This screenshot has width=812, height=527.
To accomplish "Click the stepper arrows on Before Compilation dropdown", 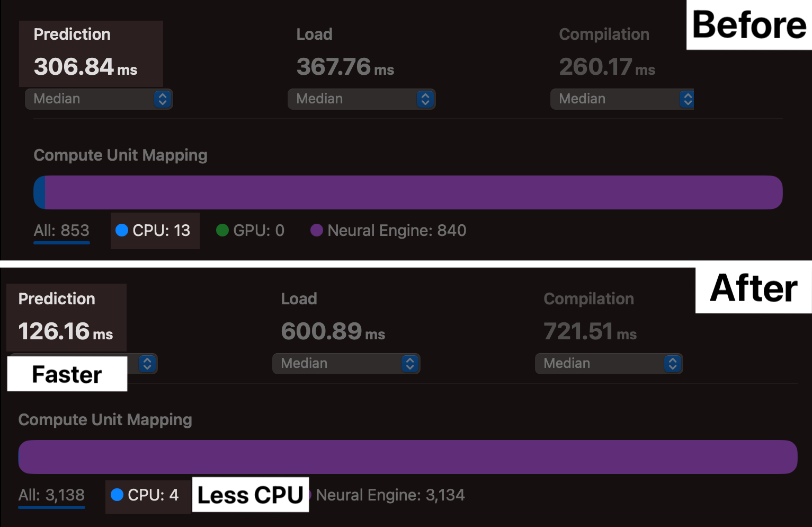I will (x=687, y=99).
